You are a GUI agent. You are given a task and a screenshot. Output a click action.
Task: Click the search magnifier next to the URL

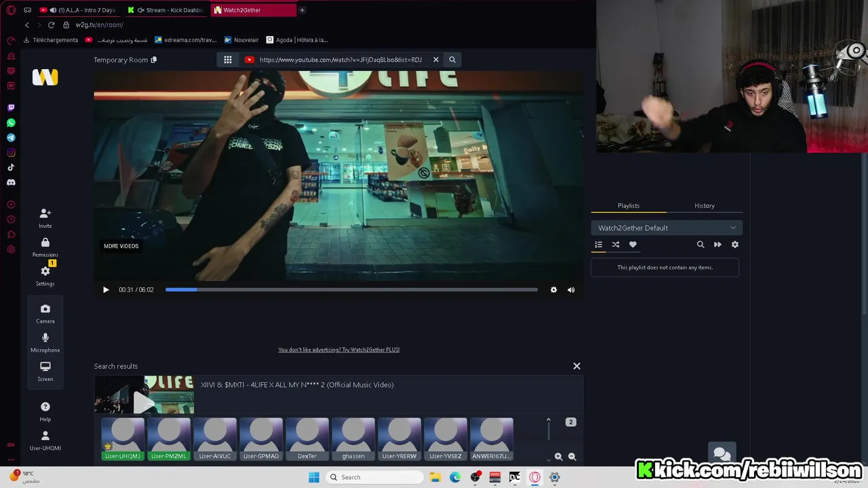[452, 60]
